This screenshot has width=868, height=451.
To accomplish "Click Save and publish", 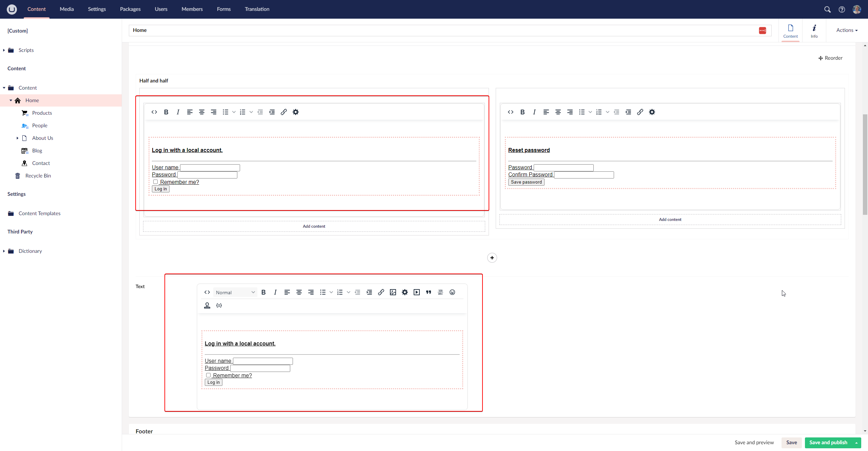I will coord(828,443).
